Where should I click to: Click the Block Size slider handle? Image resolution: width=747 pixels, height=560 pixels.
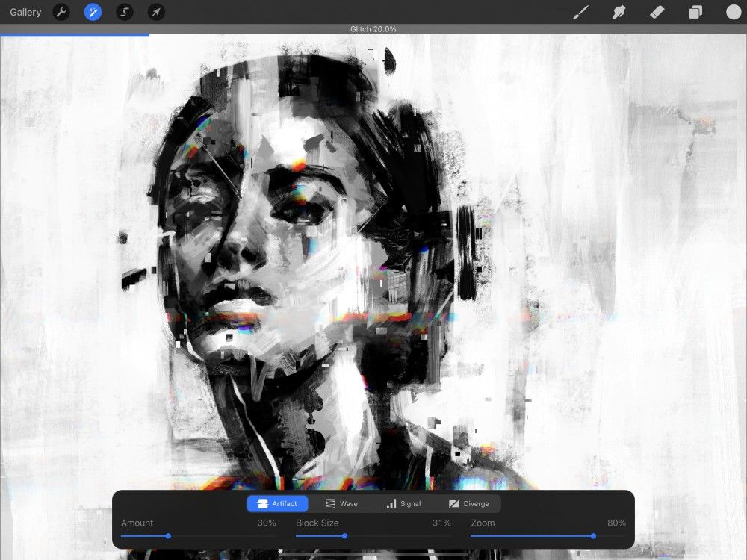344,535
